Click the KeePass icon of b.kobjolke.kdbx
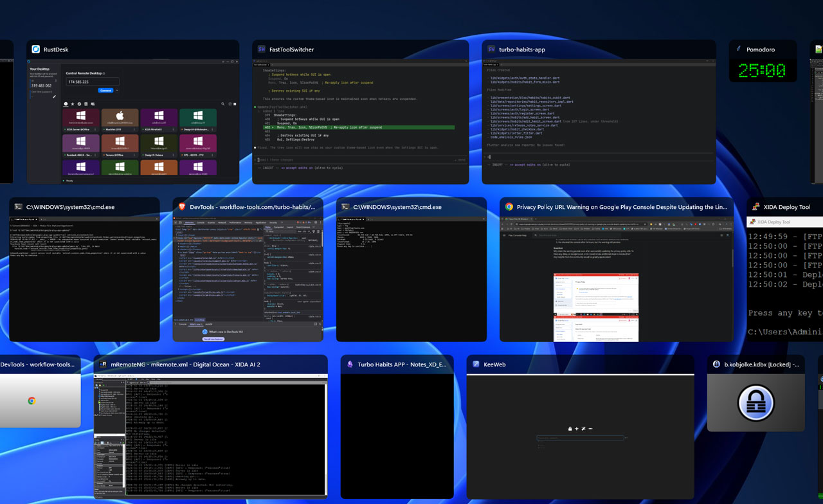 716,364
